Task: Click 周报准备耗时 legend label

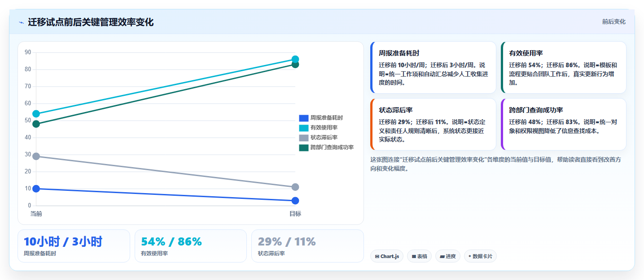Action: click(327, 118)
